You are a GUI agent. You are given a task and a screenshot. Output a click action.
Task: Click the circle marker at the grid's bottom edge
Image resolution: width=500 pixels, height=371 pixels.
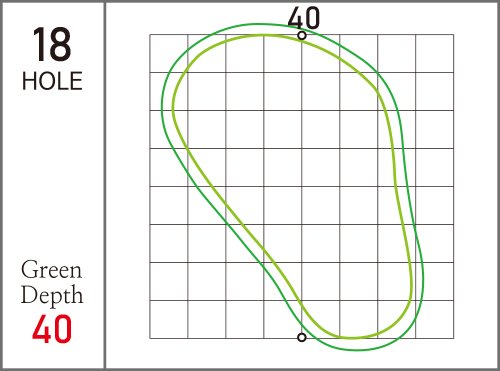click(x=302, y=337)
